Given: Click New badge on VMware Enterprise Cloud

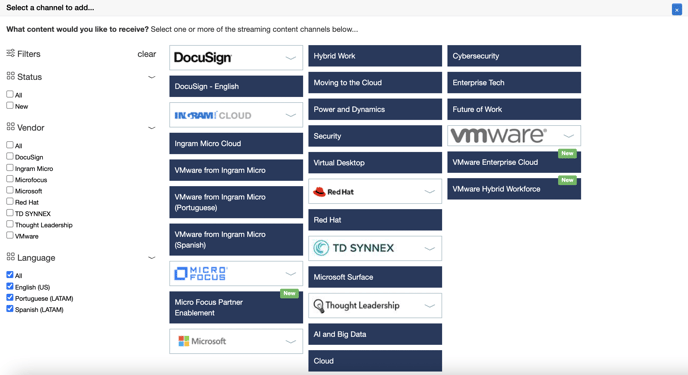Looking at the screenshot, I should click(x=567, y=154).
